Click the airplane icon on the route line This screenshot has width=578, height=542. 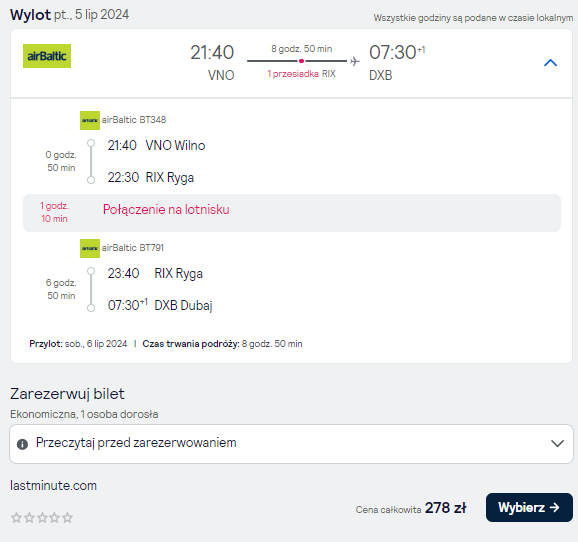tap(355, 61)
